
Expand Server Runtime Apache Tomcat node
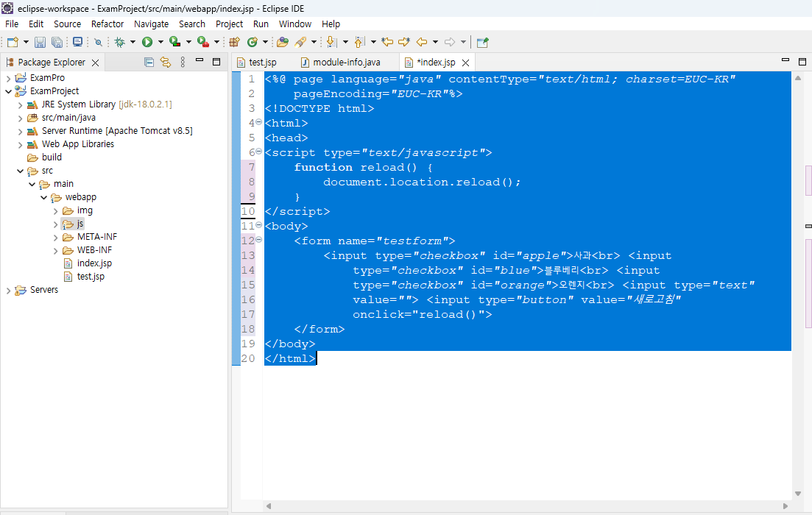pos(20,132)
